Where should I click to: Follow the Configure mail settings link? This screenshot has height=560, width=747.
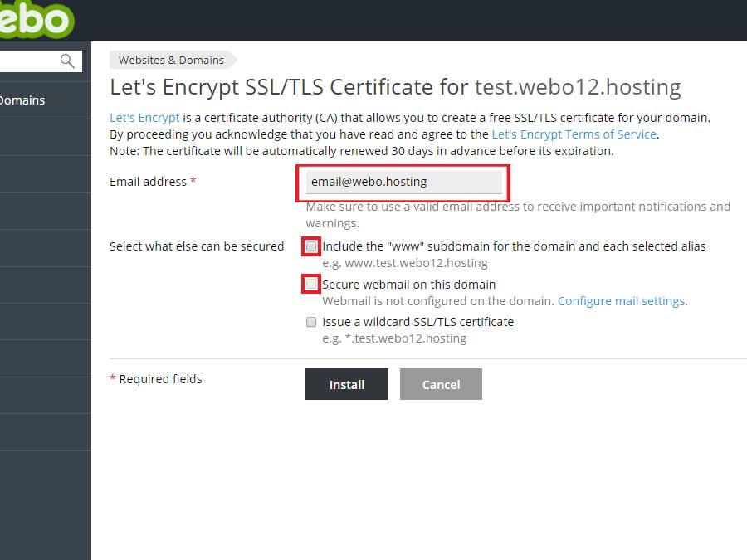(x=622, y=301)
